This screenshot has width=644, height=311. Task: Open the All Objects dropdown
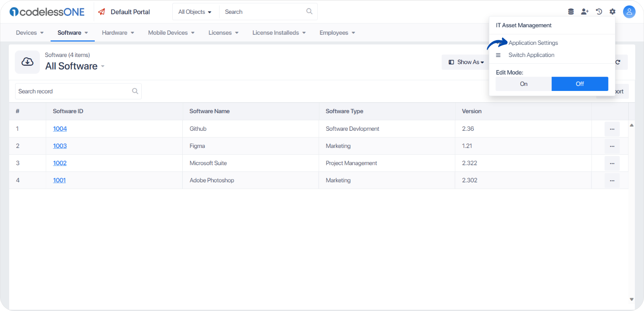point(195,12)
